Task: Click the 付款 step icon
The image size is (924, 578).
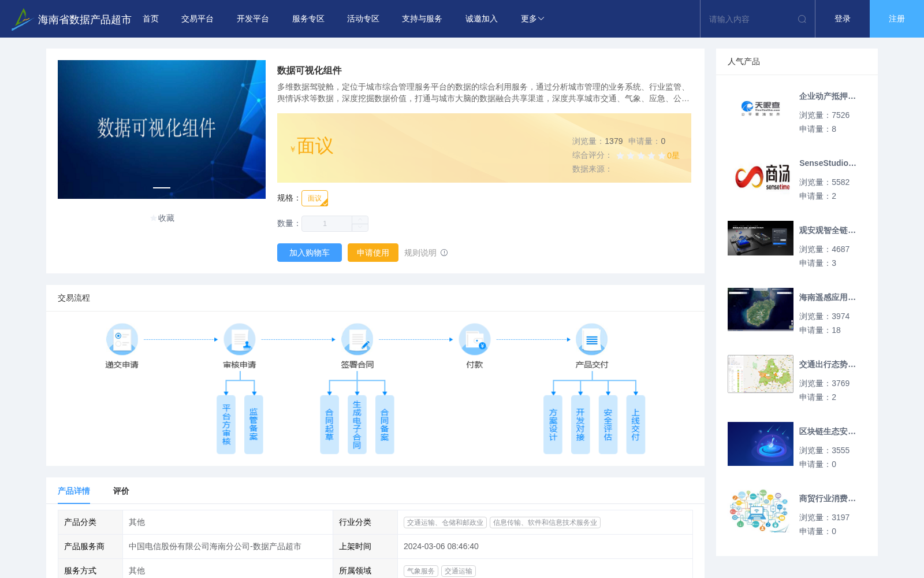Action: 475,339
